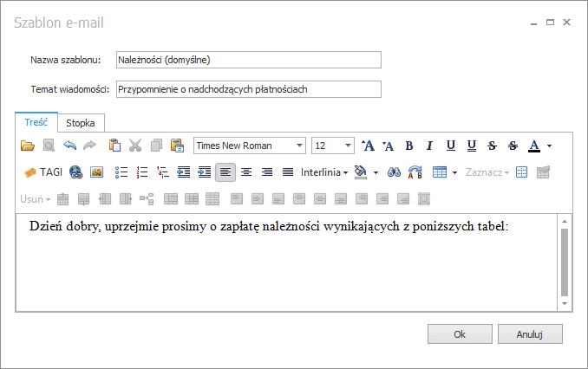The height and width of the screenshot is (369, 588).
Task: Cut selected text with scissors icon
Action: [x=135, y=146]
